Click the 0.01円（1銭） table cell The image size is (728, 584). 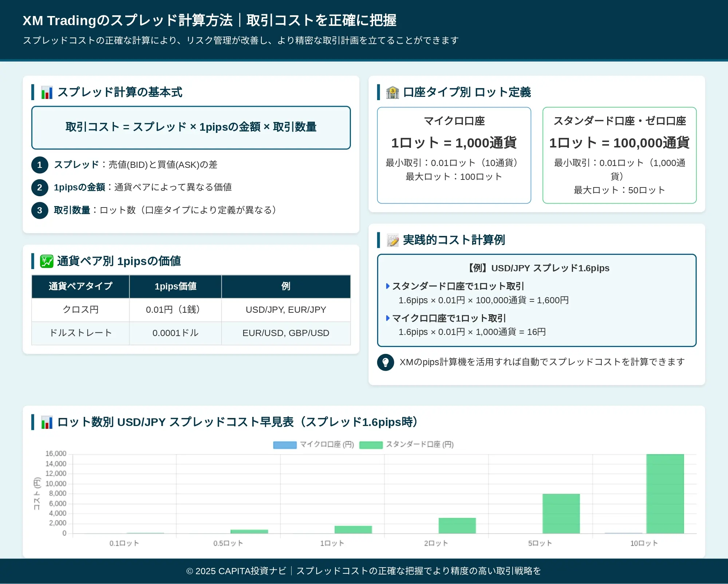click(175, 310)
